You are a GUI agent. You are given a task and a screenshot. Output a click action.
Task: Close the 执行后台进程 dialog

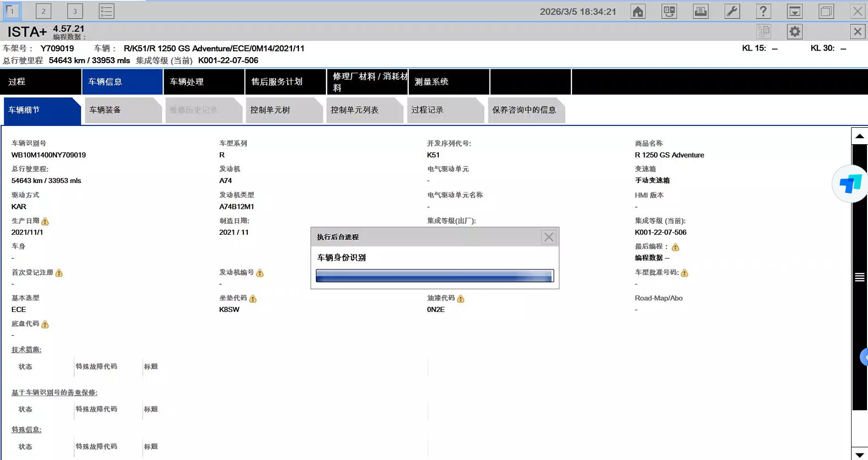[x=549, y=237]
